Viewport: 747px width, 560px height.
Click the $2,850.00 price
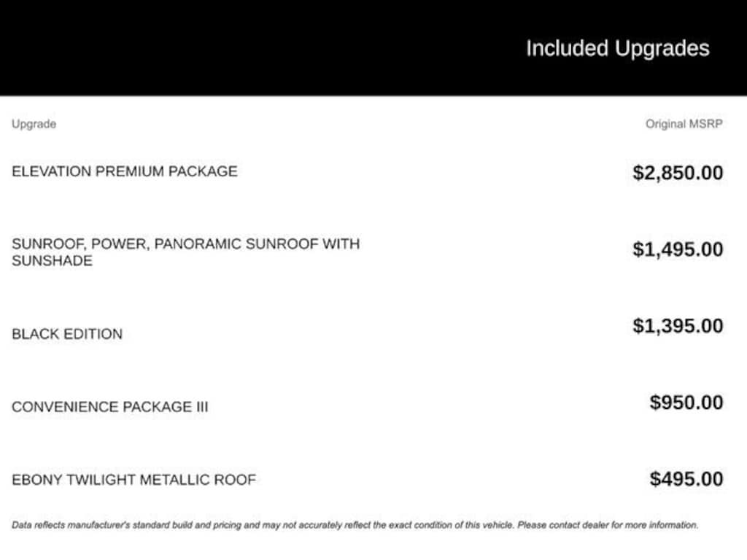pos(678,173)
